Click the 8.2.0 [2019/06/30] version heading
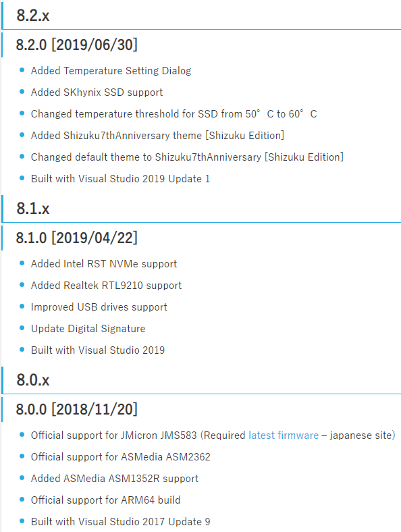Viewport: 401px width, 532px height. tap(77, 45)
